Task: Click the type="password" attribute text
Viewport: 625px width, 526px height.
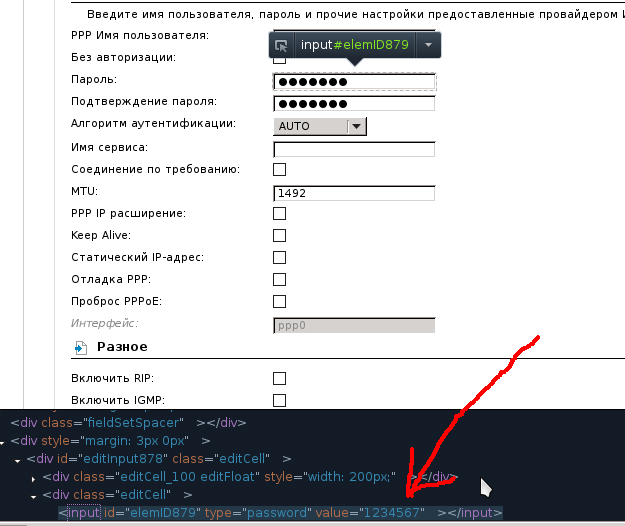Action: (258, 512)
